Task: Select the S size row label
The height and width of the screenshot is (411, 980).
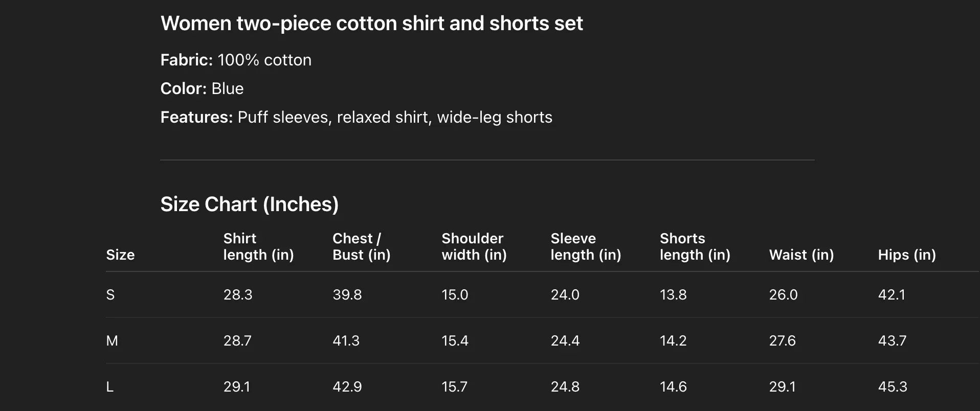Action: point(110,295)
